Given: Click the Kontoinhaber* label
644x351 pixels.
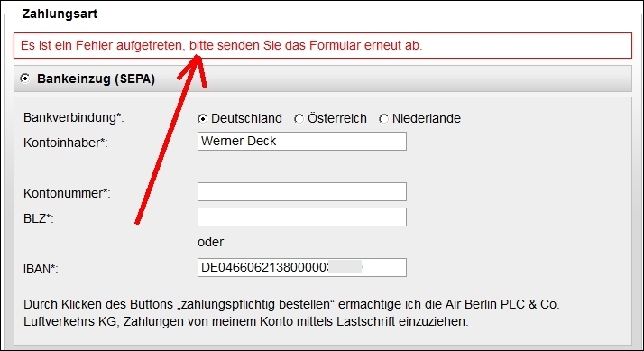Looking at the screenshot, I should click(x=66, y=143).
